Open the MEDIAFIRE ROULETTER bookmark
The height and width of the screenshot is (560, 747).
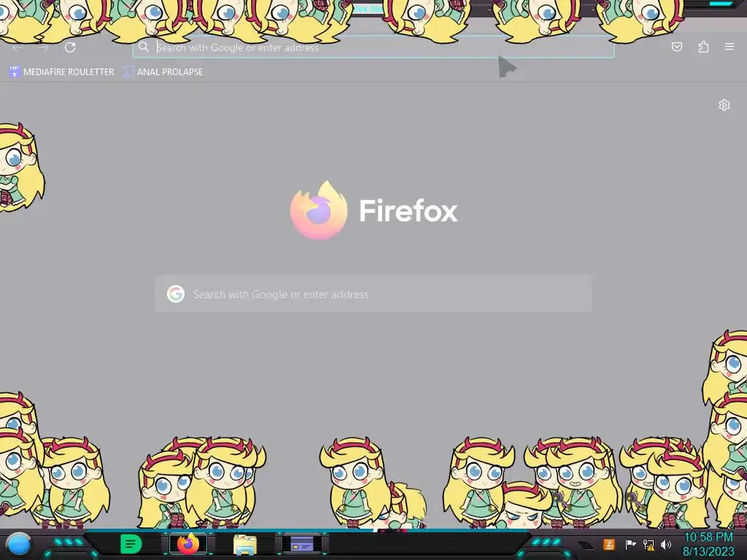click(61, 72)
